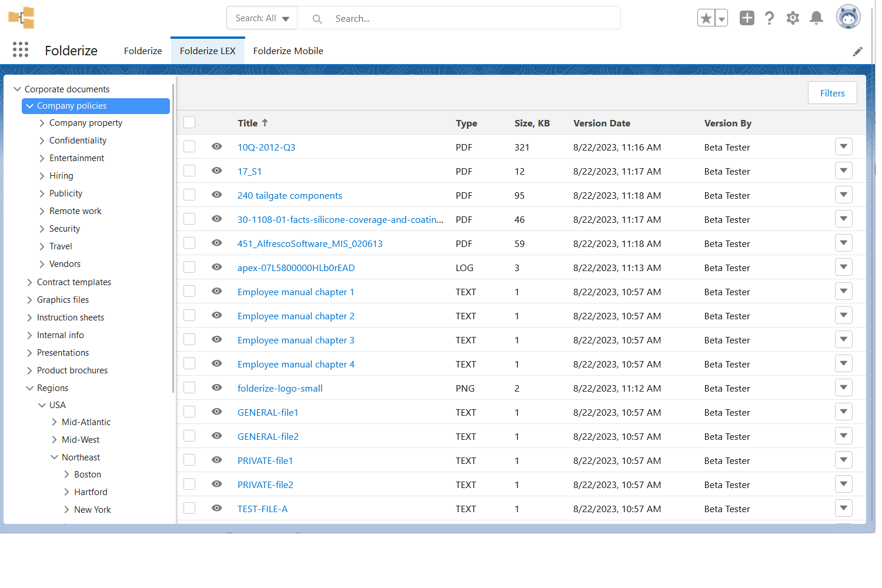Click the pencil edit icon for tabs

click(x=857, y=52)
